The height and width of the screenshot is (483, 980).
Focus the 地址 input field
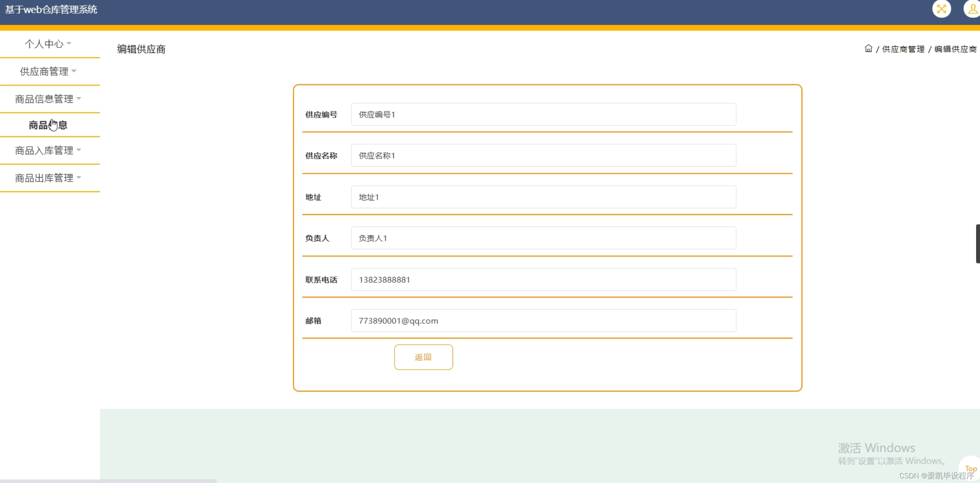pos(543,197)
